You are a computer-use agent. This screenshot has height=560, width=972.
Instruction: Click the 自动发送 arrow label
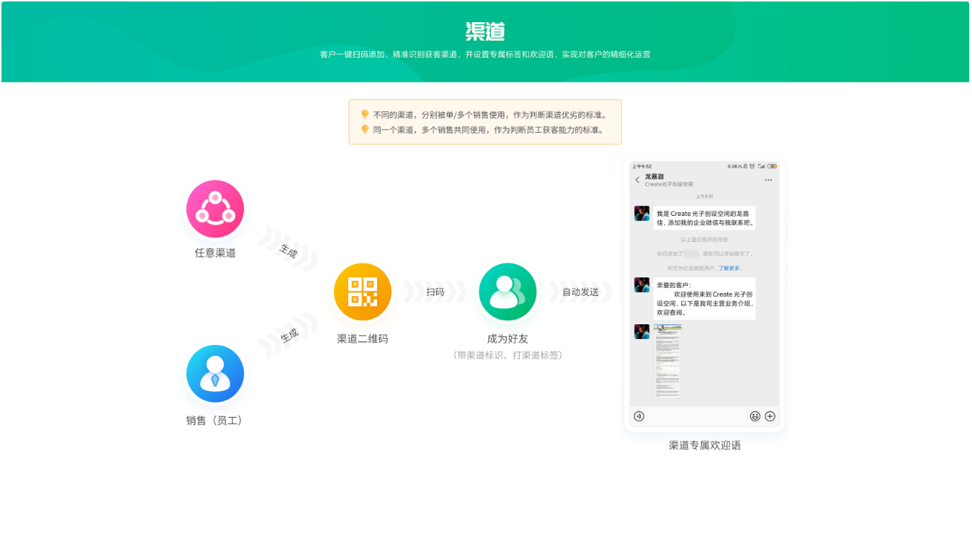(x=580, y=292)
